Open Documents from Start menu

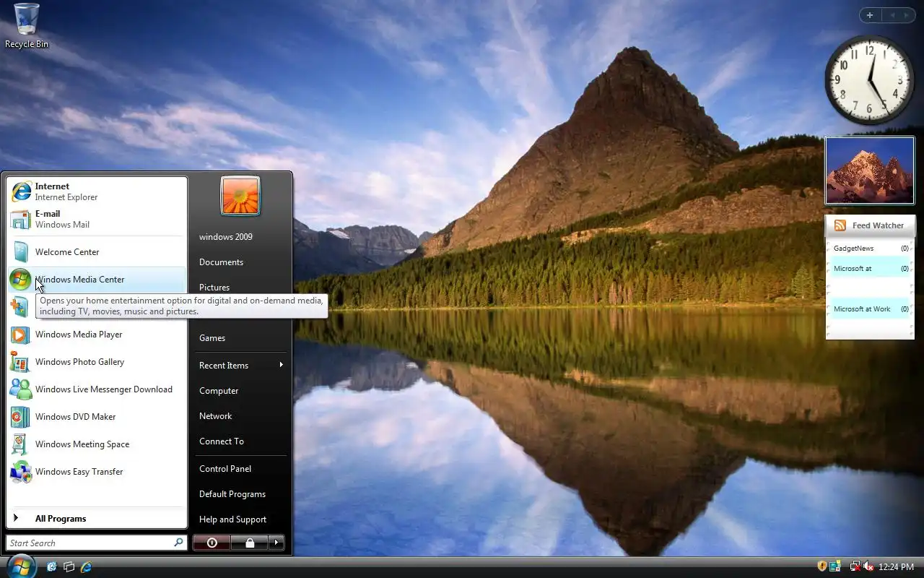pyautogui.click(x=240, y=262)
